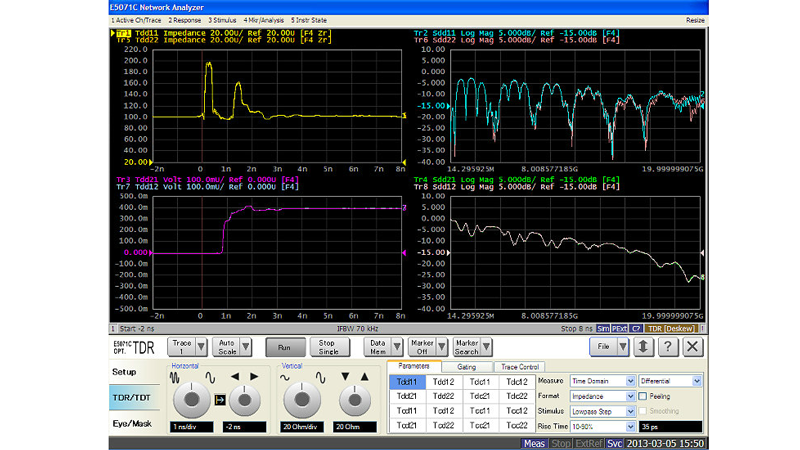Open the Measure Time Domain dropdown
The width and height of the screenshot is (800, 450).
coord(630,381)
